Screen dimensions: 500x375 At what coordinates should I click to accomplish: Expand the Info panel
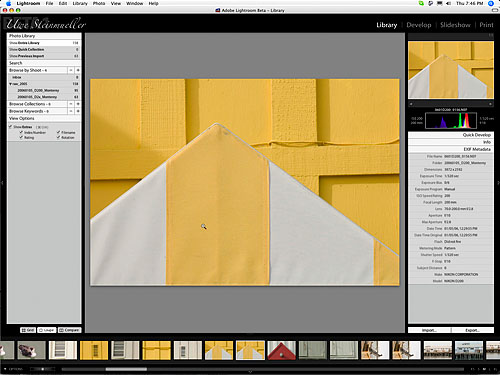[x=451, y=142]
